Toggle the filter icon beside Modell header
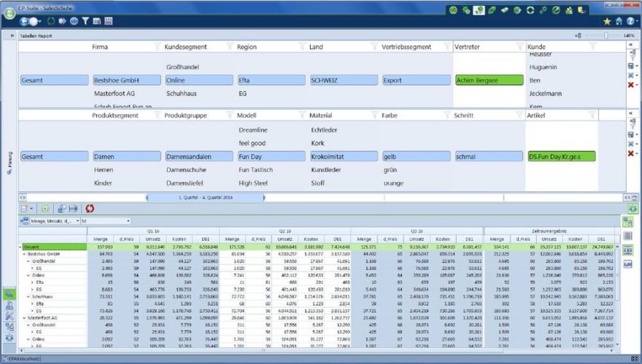This screenshot has height=364, width=642. pos(302,115)
